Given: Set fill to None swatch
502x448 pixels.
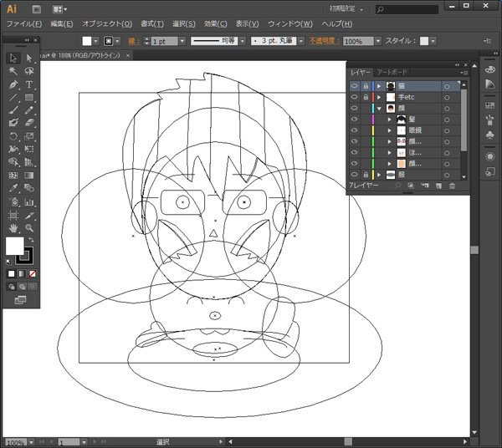Looking at the screenshot, I should tap(33, 273).
